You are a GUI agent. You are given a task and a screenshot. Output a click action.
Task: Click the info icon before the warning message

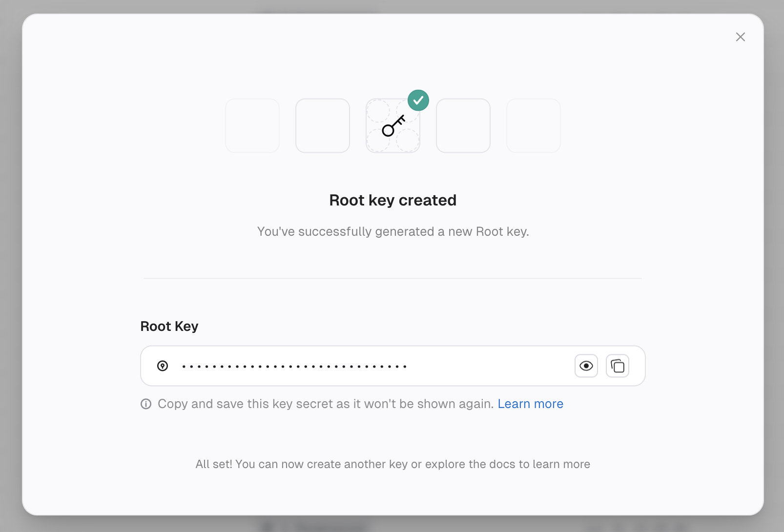point(145,404)
